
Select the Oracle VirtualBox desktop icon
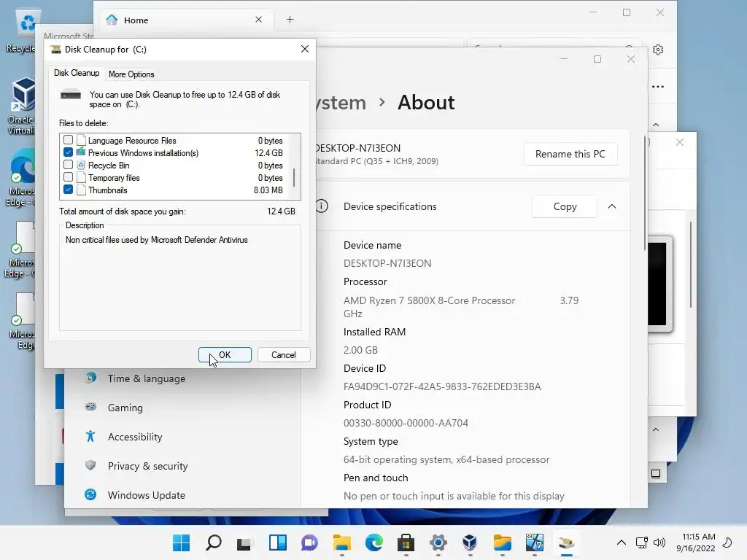click(23, 106)
